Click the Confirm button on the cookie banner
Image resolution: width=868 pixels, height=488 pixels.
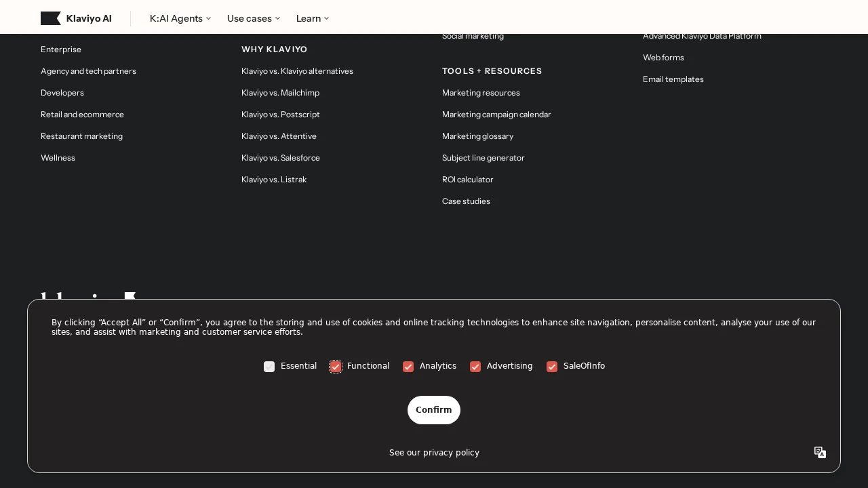(x=434, y=410)
